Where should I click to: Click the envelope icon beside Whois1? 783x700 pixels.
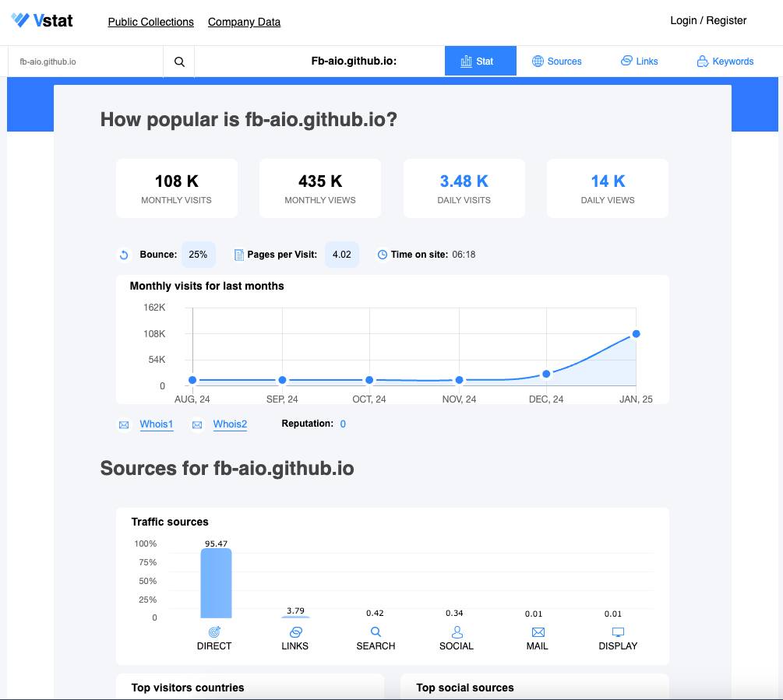pyautogui.click(x=124, y=425)
